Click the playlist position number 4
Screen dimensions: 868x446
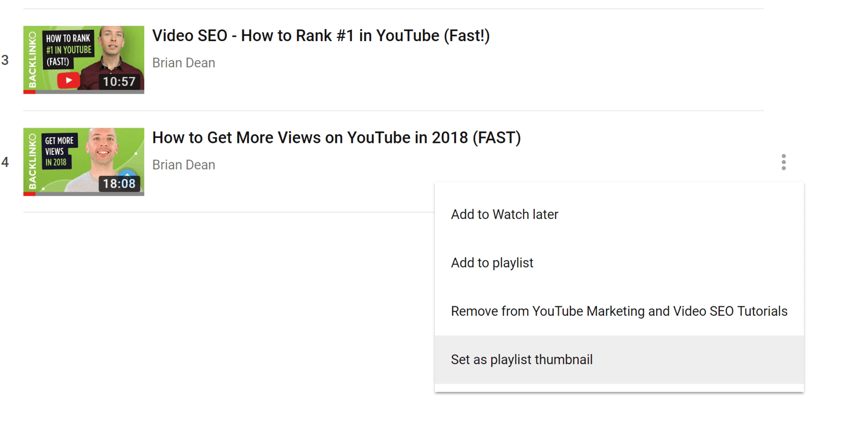tap(5, 162)
